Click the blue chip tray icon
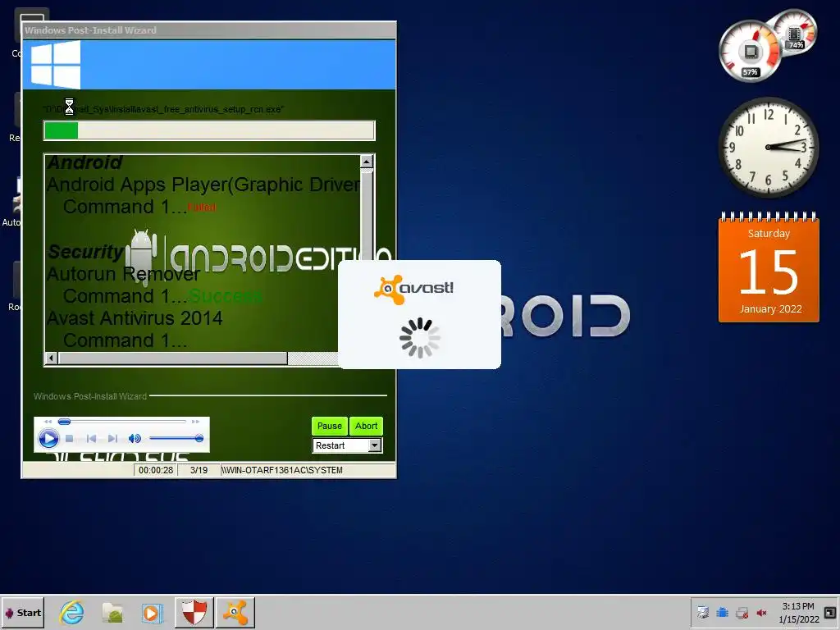Screen dimensions: 840x630 pos(722,612)
